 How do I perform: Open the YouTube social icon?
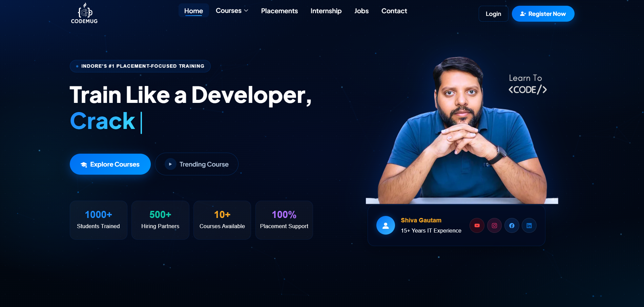[x=477, y=225]
